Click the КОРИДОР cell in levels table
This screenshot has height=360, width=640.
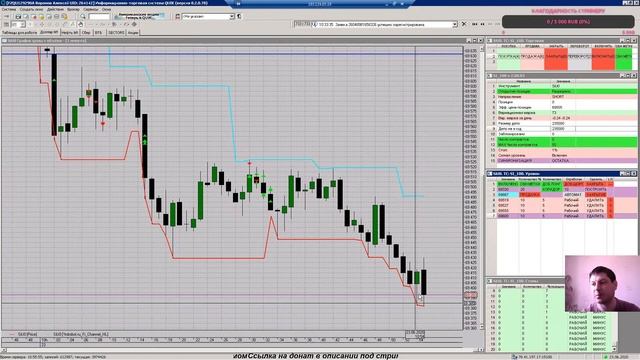552,190
